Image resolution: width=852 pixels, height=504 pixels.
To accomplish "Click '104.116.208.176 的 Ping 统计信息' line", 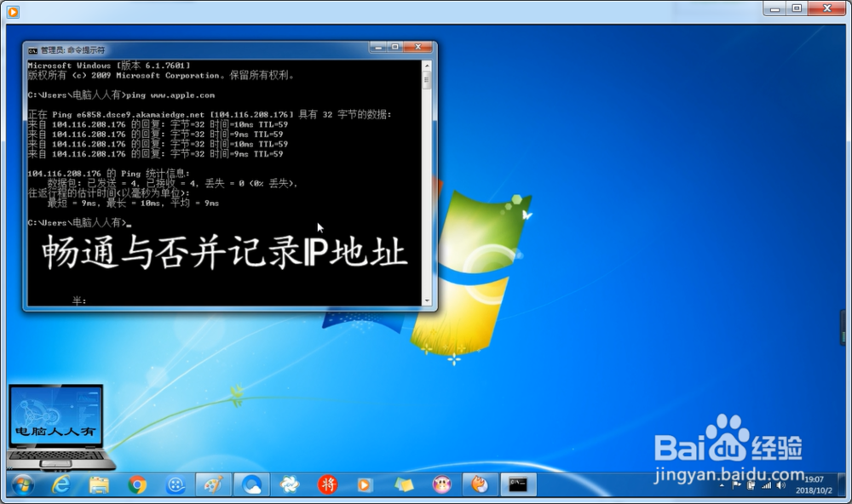I will point(109,174).
